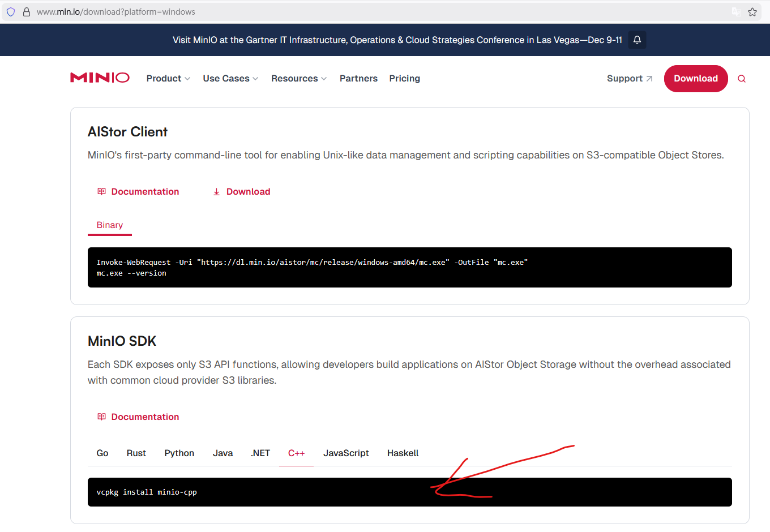Click the search magnifier icon
This screenshot has height=532, width=770.
pos(741,79)
